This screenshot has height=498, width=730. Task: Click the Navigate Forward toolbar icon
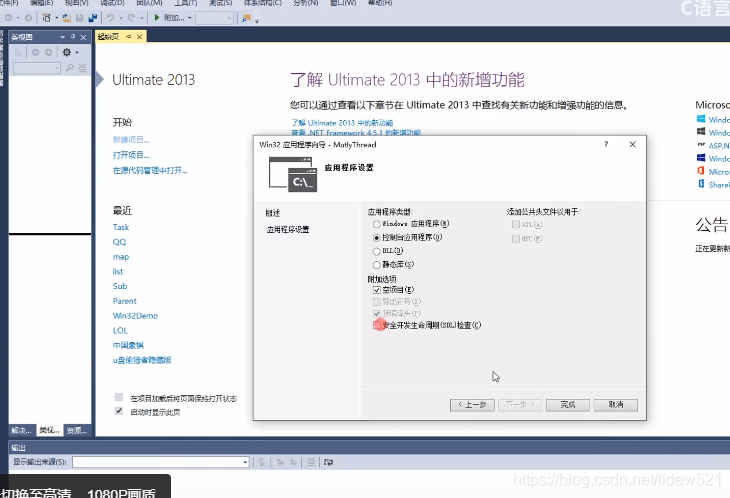point(28,18)
